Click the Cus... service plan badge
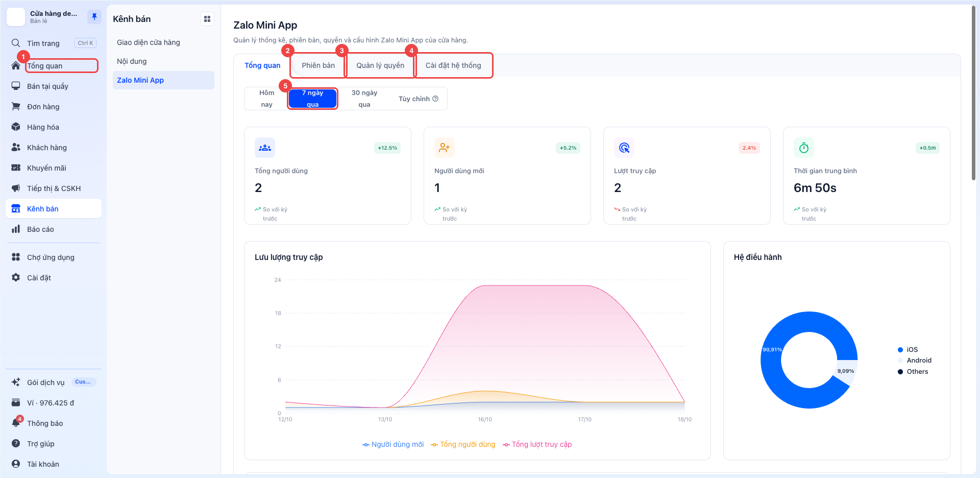Image resolution: width=980 pixels, height=478 pixels. click(x=83, y=382)
